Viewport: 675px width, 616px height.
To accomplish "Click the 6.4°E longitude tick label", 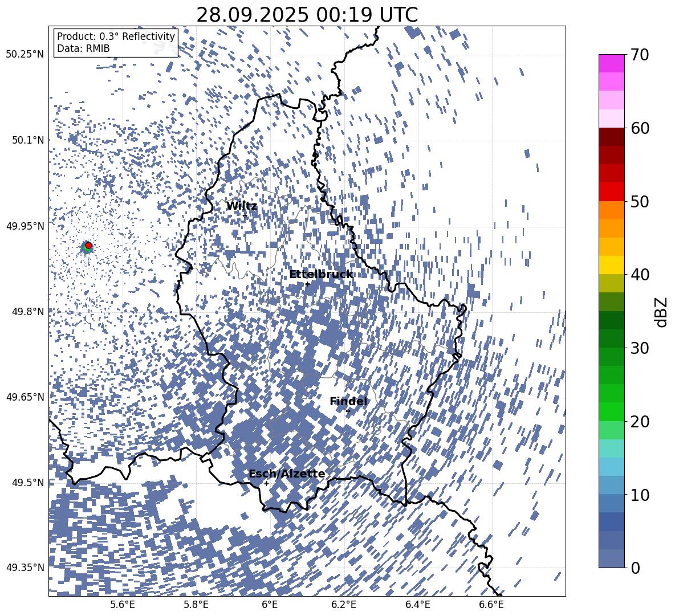I will (x=418, y=605).
